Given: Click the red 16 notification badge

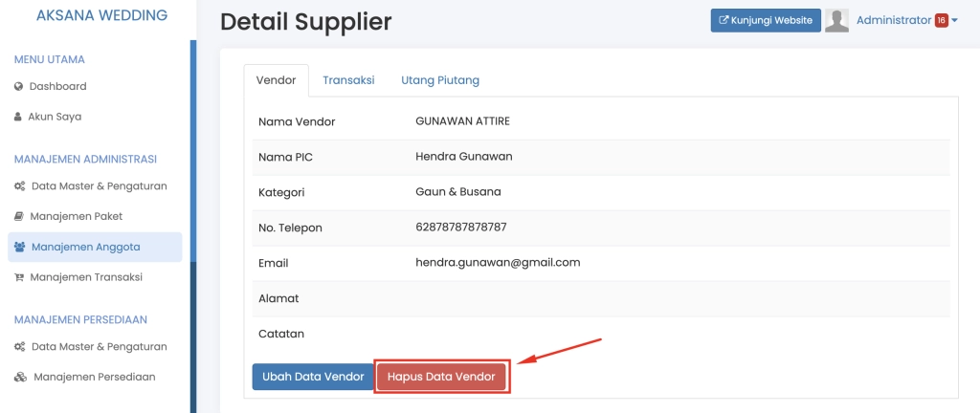Looking at the screenshot, I should point(942,21).
